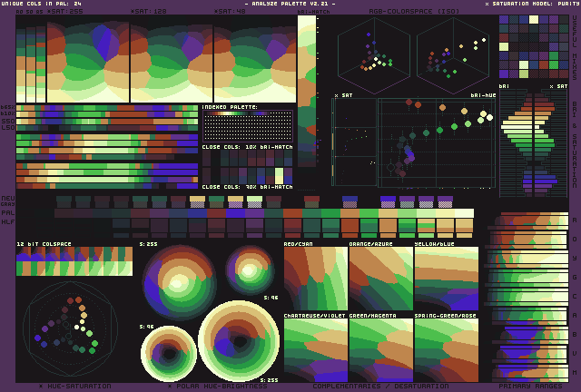Pick the vivid blue-violet swatch in PAL row
581x392 pixels.
[235, 213]
